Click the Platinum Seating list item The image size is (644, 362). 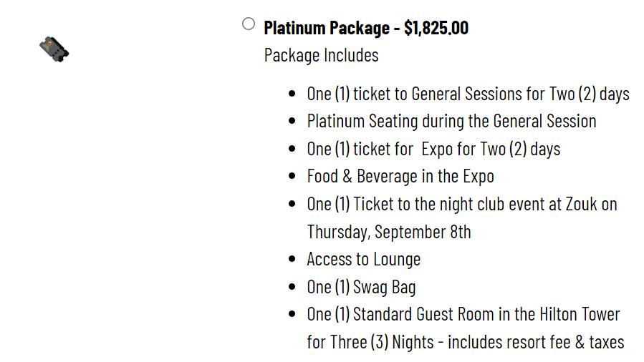pyautogui.click(x=452, y=122)
